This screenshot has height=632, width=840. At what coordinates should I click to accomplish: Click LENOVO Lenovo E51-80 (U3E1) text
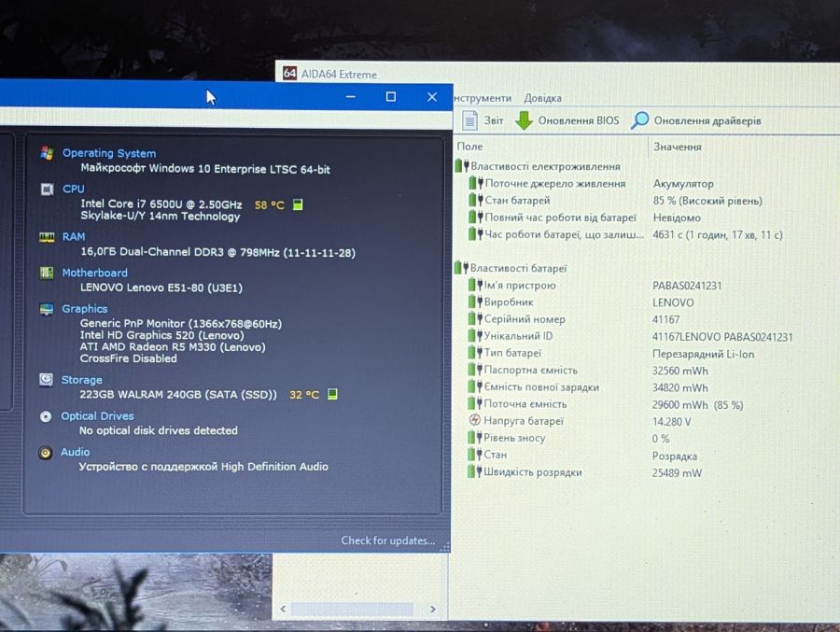pos(161,288)
